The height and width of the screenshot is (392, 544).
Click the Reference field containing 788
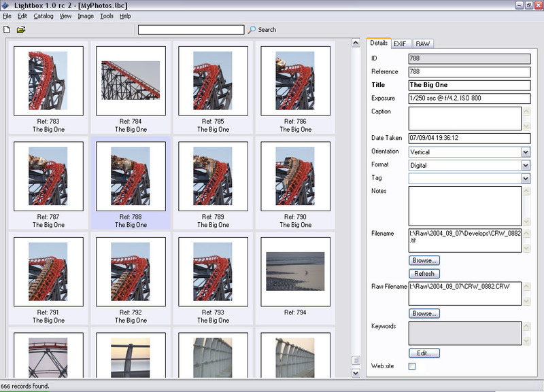pos(469,72)
